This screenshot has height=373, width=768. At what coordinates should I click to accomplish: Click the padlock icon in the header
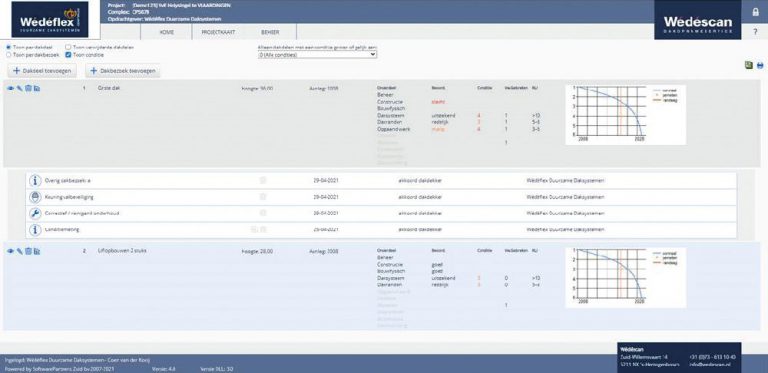[756, 12]
